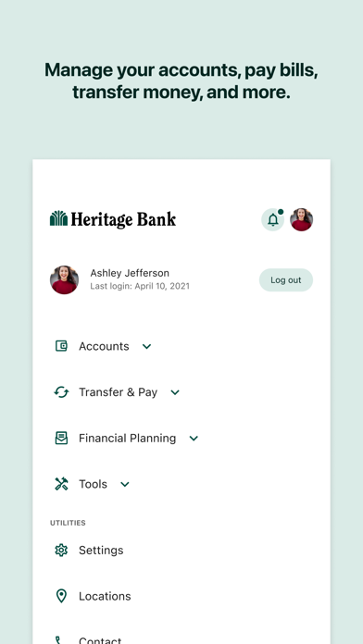Viewport: 363px width, 644px height.
Task: Click the Tools hammer and wrench icon
Action: (61, 484)
